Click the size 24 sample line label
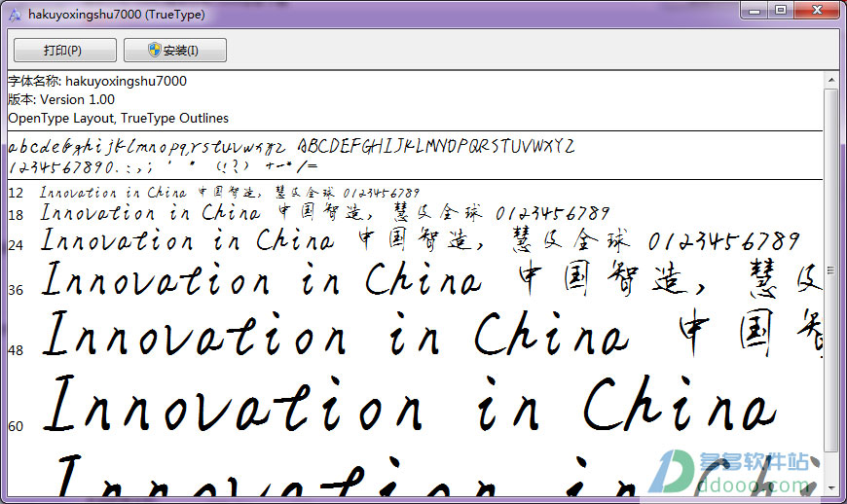Screen dimensions: 847x504 16,245
